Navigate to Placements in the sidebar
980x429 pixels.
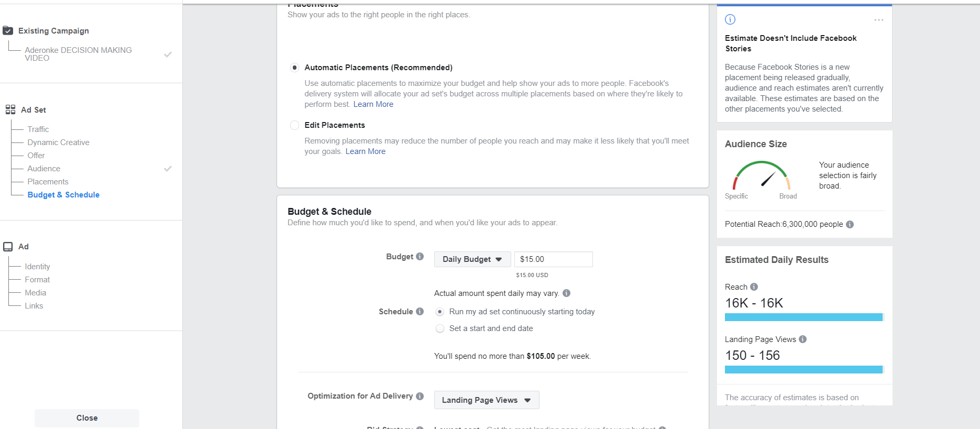(x=48, y=182)
